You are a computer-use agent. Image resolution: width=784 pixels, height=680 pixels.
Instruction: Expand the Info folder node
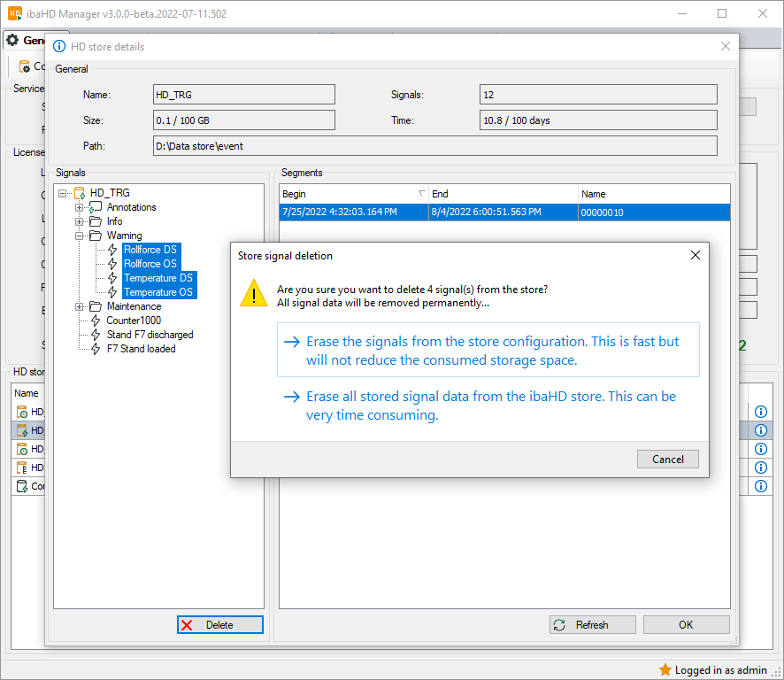click(x=79, y=221)
